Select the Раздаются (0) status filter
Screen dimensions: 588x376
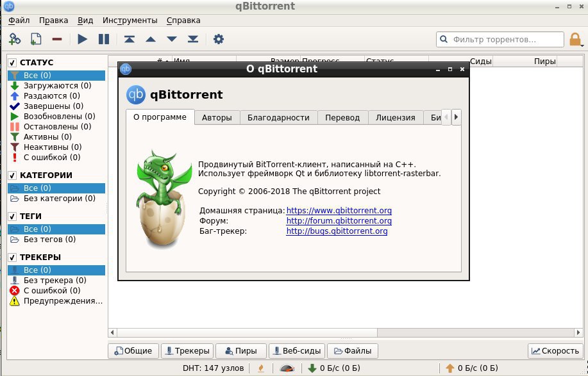(56, 96)
